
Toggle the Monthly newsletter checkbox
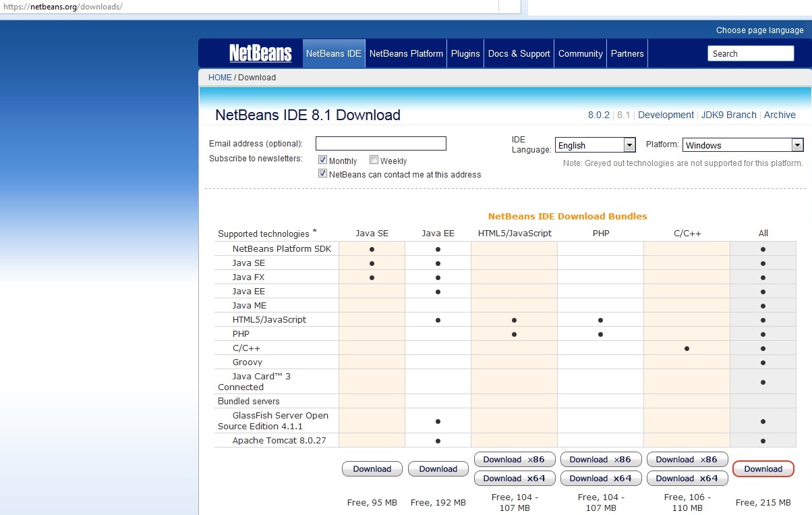pyautogui.click(x=322, y=160)
